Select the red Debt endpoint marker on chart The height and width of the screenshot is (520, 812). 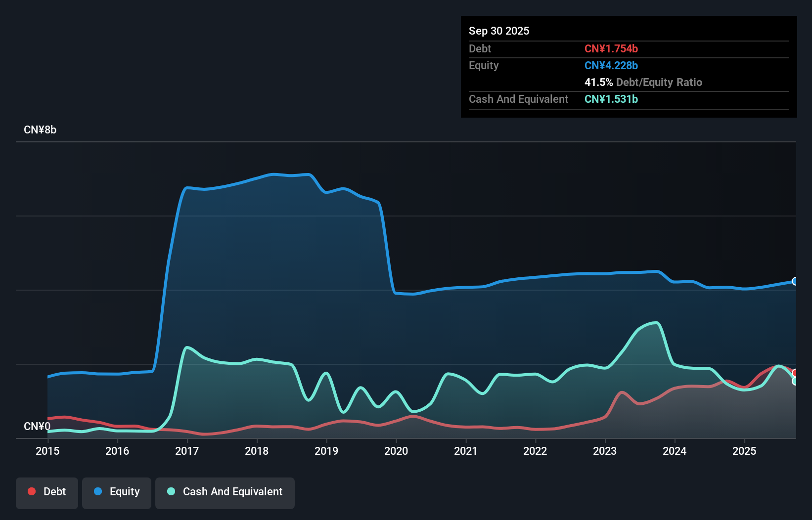click(x=795, y=372)
